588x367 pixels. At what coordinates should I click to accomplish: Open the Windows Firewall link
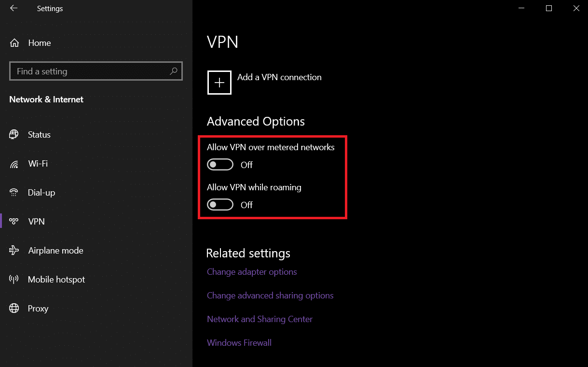click(239, 343)
